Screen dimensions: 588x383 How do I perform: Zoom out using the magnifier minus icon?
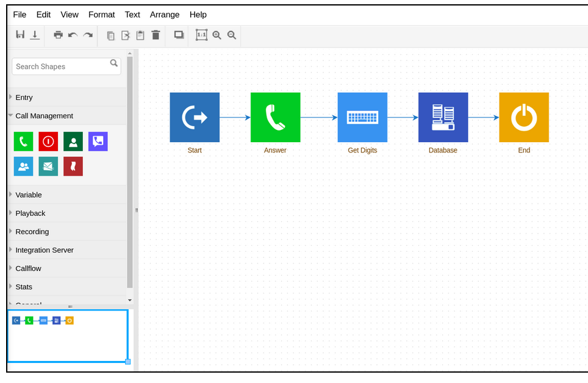pos(232,35)
